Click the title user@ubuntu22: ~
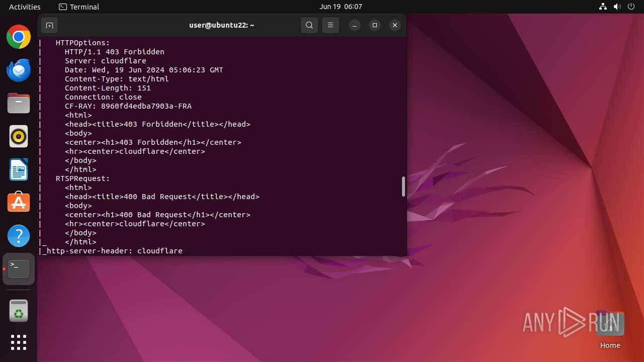 [222, 25]
